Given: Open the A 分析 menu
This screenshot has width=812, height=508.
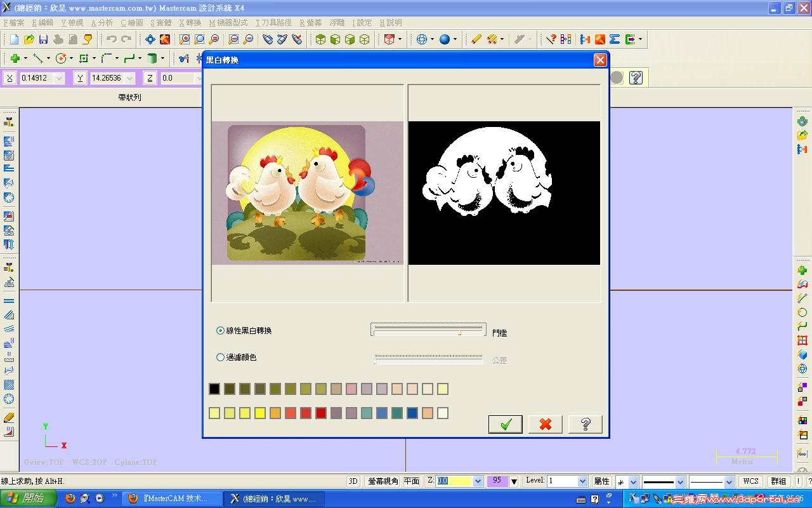Looking at the screenshot, I should [102, 23].
